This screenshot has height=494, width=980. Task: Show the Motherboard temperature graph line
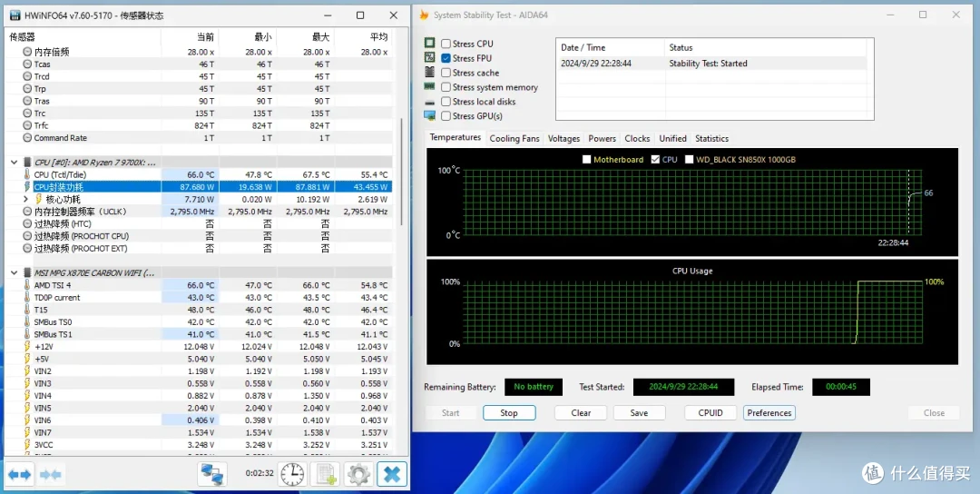coord(586,160)
